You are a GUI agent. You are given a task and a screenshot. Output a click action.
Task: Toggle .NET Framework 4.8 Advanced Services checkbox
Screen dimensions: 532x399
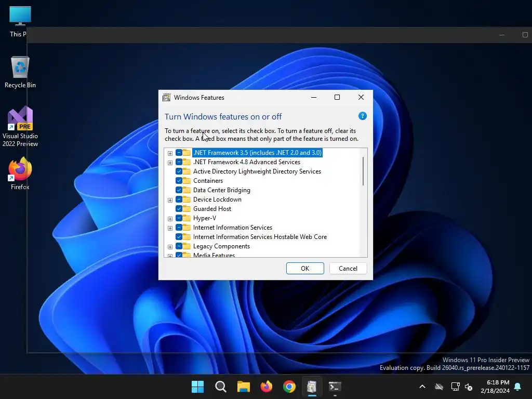pos(179,162)
